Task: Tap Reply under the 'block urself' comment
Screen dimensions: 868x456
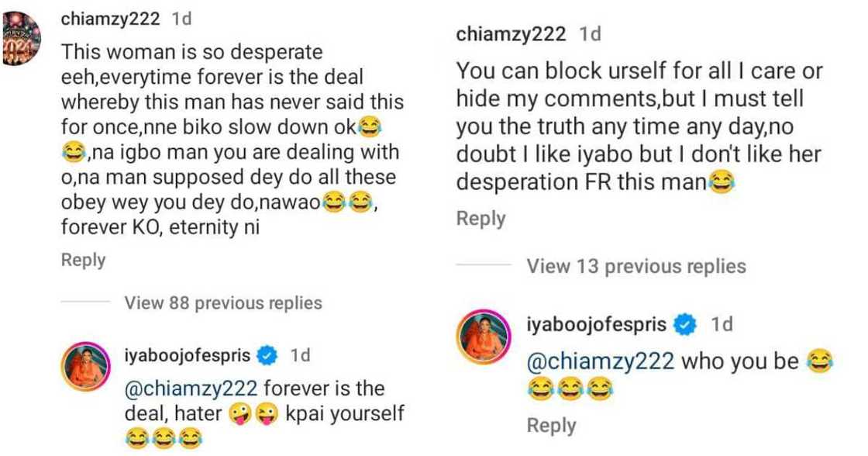Action: pos(481,219)
